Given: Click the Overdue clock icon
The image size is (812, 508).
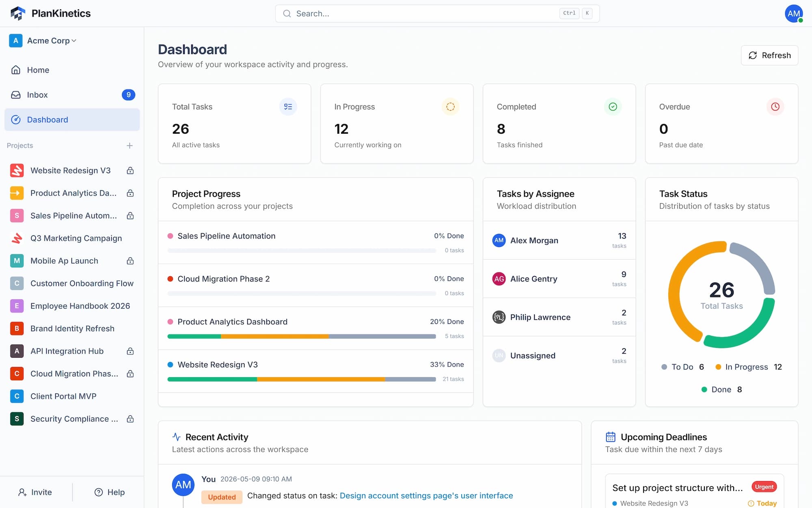Looking at the screenshot, I should (x=775, y=106).
